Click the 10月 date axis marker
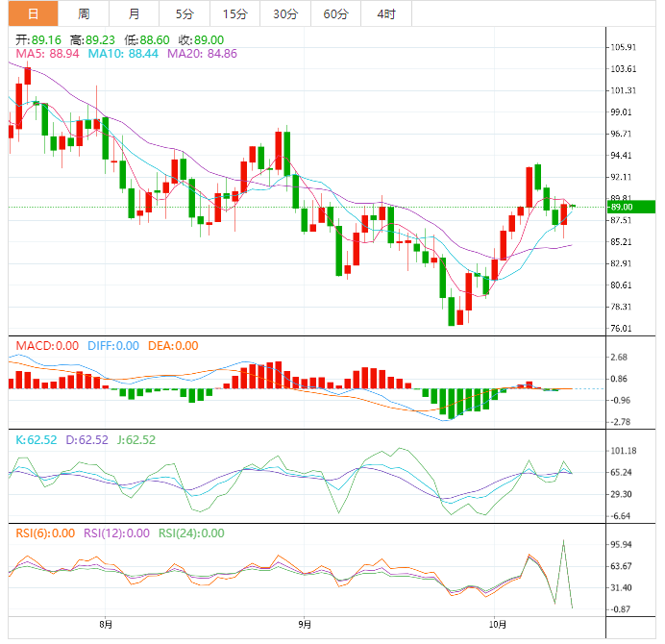The height and width of the screenshot is (644, 665). point(498,625)
